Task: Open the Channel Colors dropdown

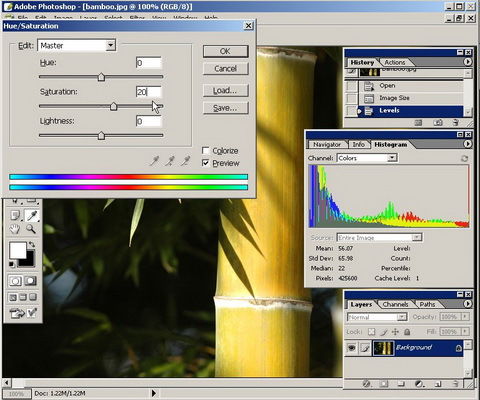Action: click(x=367, y=158)
